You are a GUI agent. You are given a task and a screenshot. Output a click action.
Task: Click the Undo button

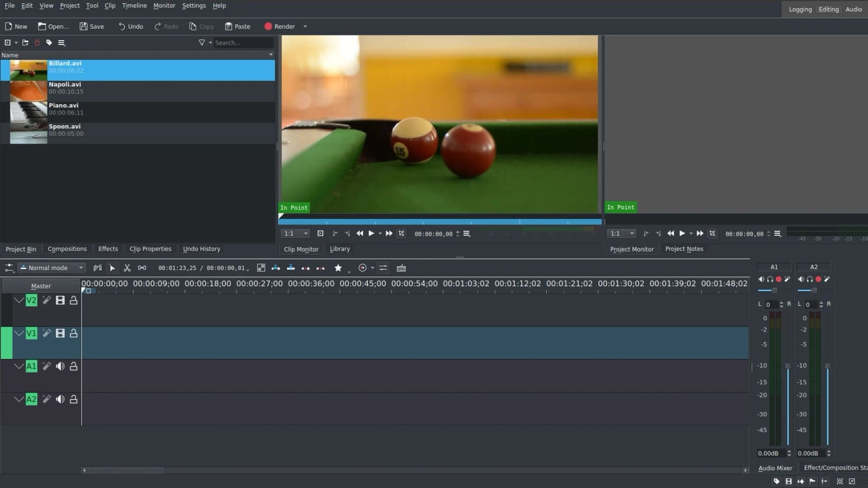(131, 27)
